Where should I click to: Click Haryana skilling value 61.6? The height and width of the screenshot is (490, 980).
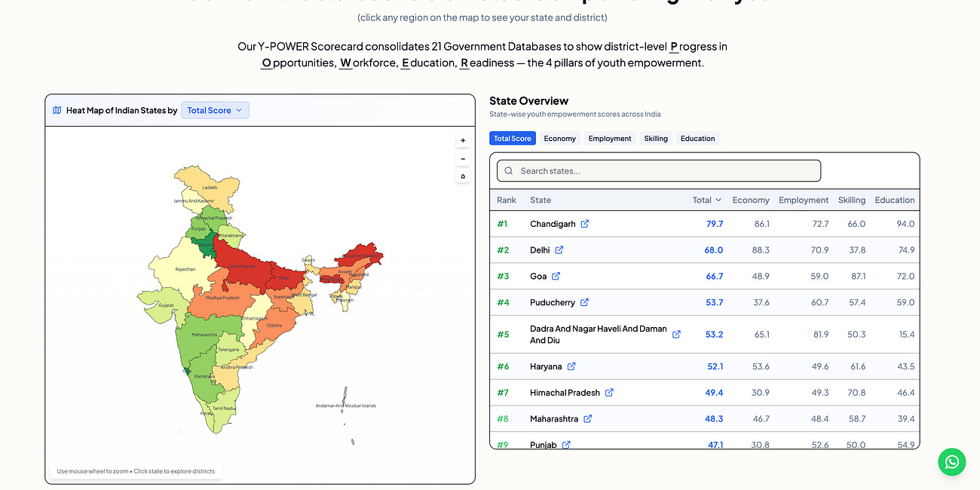click(x=856, y=366)
